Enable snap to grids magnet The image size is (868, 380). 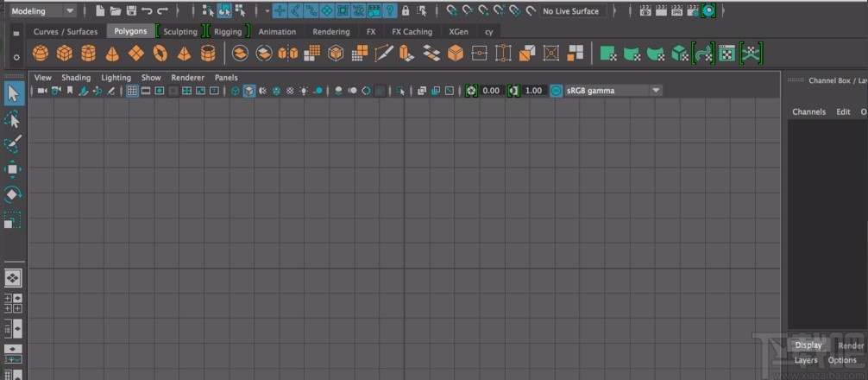point(452,10)
